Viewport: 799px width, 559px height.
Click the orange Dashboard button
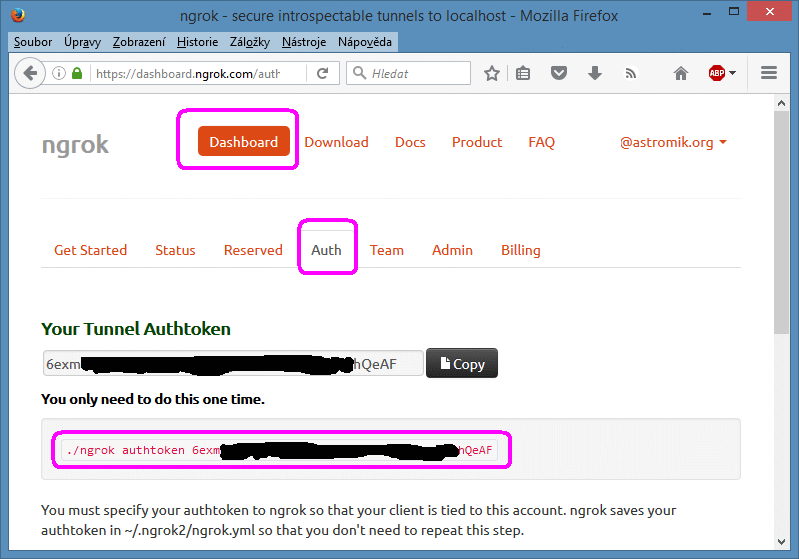point(244,141)
